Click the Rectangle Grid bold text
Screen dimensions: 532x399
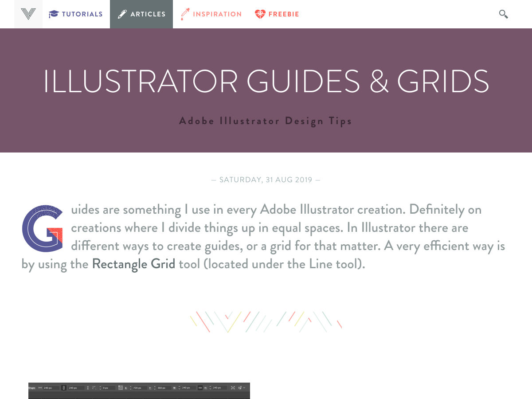133,264
